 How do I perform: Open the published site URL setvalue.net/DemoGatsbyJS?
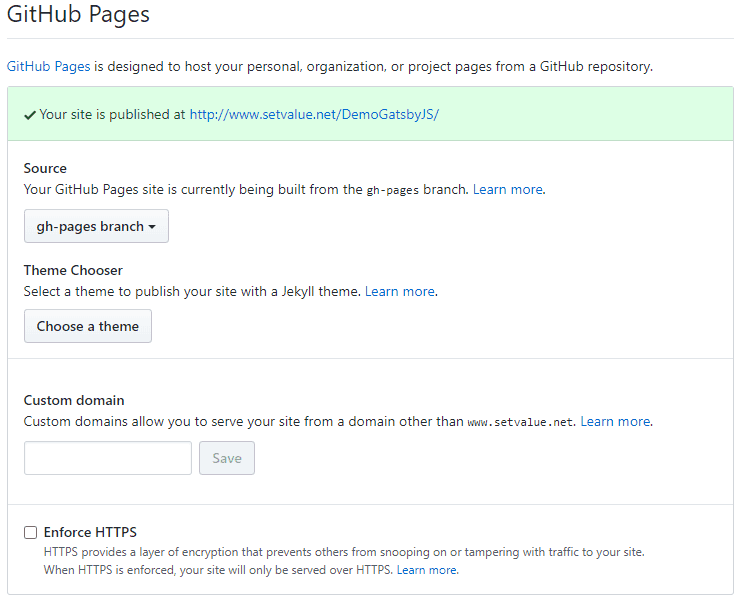point(314,114)
